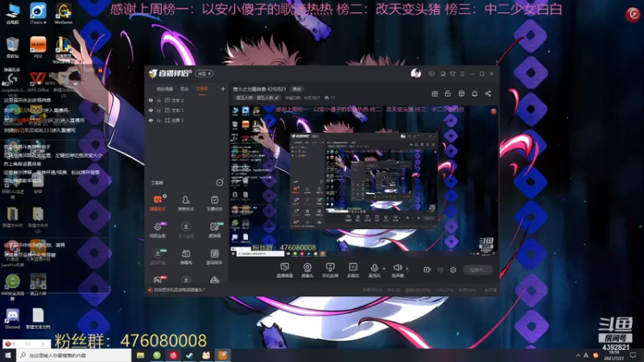
Task: Open the Windows Start menu
Action: [x=8, y=355]
